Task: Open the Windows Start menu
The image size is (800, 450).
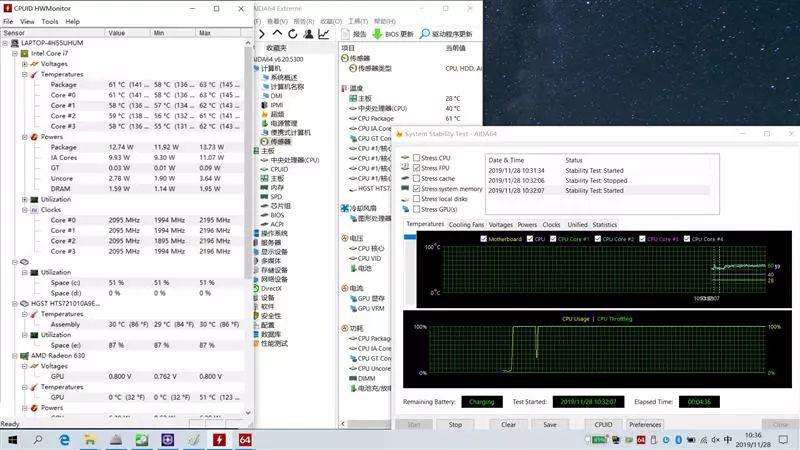Action: coord(12,440)
